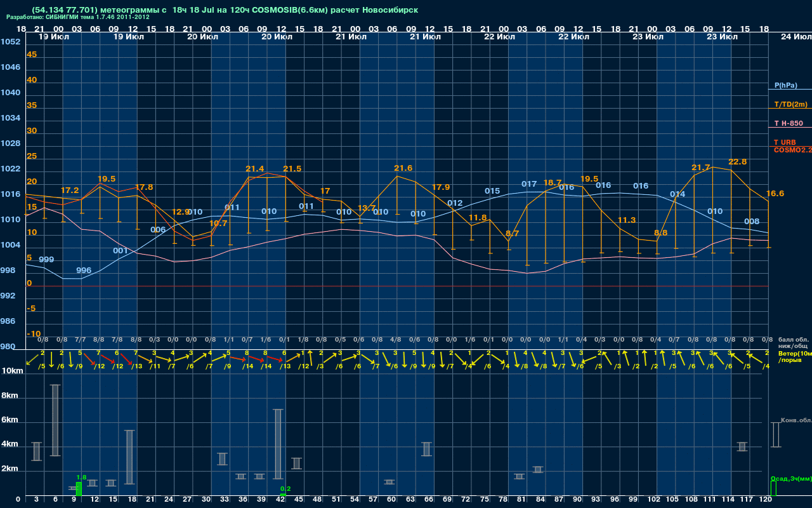Select the T/TD(2m) legend label

pos(791,104)
